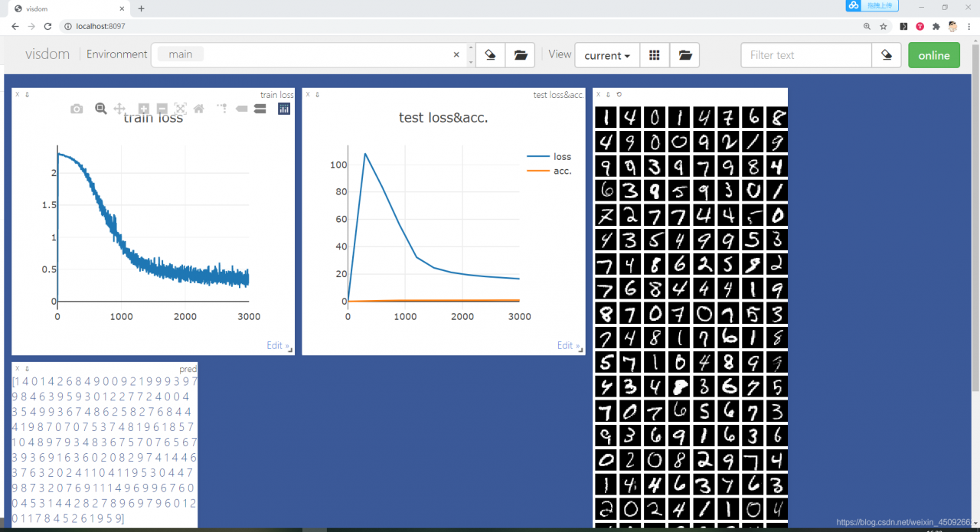Image resolution: width=980 pixels, height=532 pixels.
Task: Save the pred text pane
Action: pos(27,369)
